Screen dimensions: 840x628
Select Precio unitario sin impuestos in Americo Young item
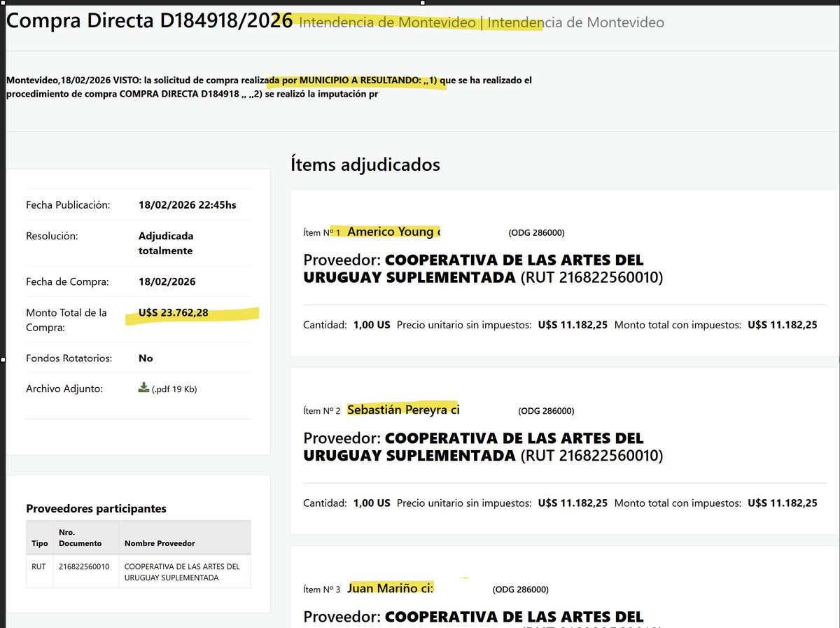502,325
